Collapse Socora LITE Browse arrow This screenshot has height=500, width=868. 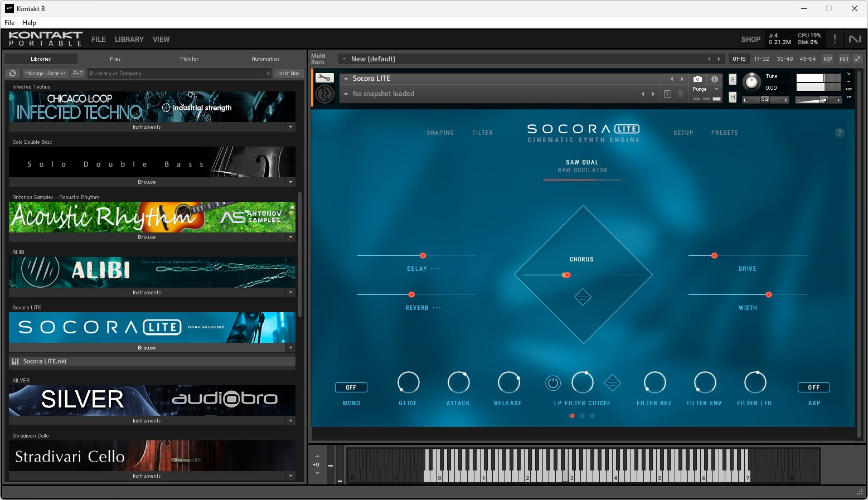click(x=290, y=348)
